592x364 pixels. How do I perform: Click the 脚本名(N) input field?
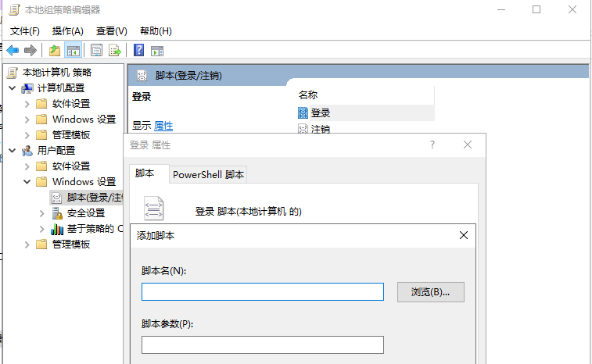tap(262, 292)
